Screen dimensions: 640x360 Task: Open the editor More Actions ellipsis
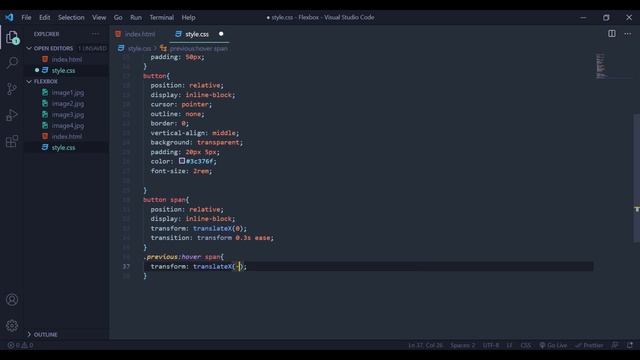[628, 34]
